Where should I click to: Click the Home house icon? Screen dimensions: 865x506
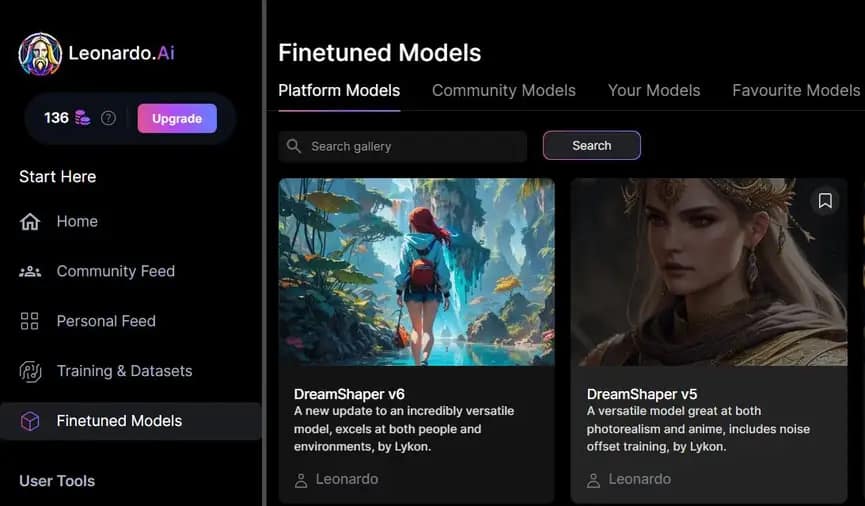pos(30,222)
